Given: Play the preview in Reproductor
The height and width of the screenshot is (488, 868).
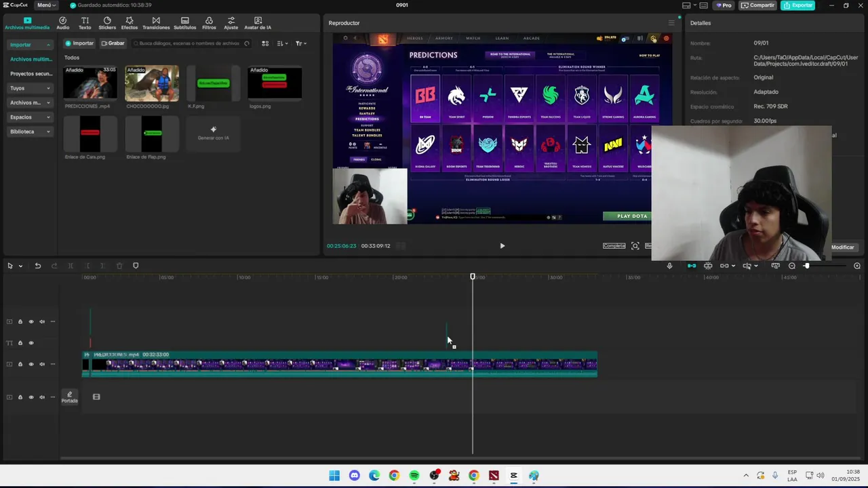Looking at the screenshot, I should pyautogui.click(x=502, y=246).
